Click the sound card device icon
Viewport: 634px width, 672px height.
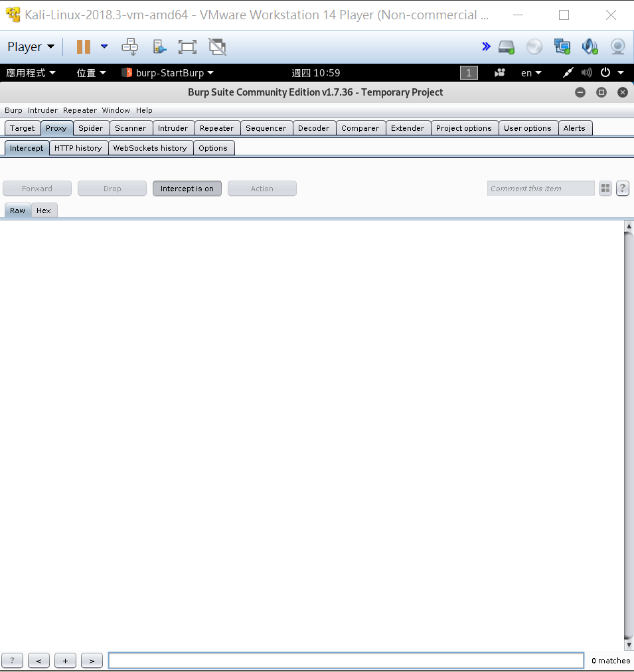pyautogui.click(x=590, y=46)
